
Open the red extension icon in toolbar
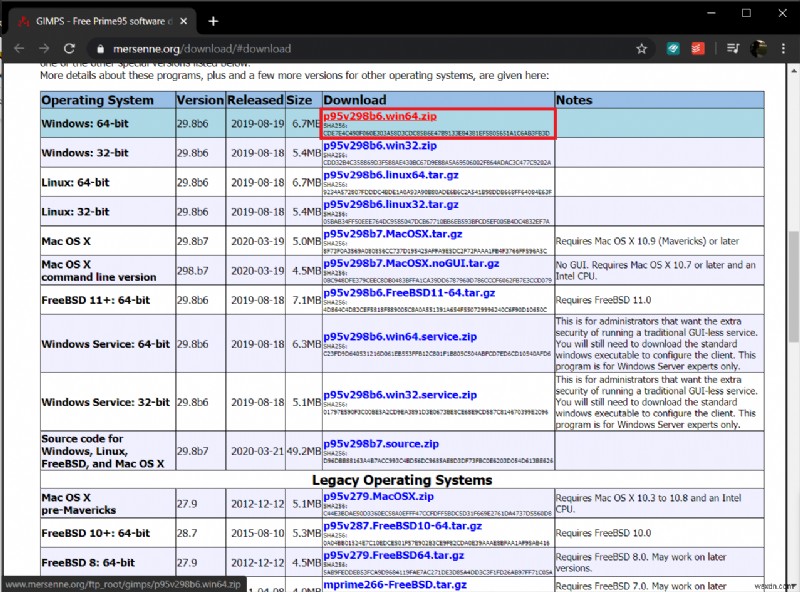pyautogui.click(x=699, y=48)
